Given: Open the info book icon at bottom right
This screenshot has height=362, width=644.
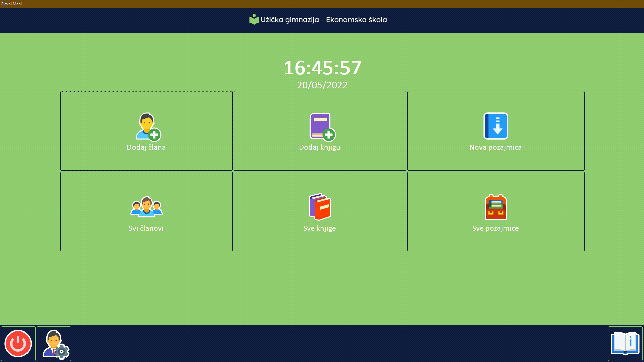Looking at the screenshot, I should 625,344.
